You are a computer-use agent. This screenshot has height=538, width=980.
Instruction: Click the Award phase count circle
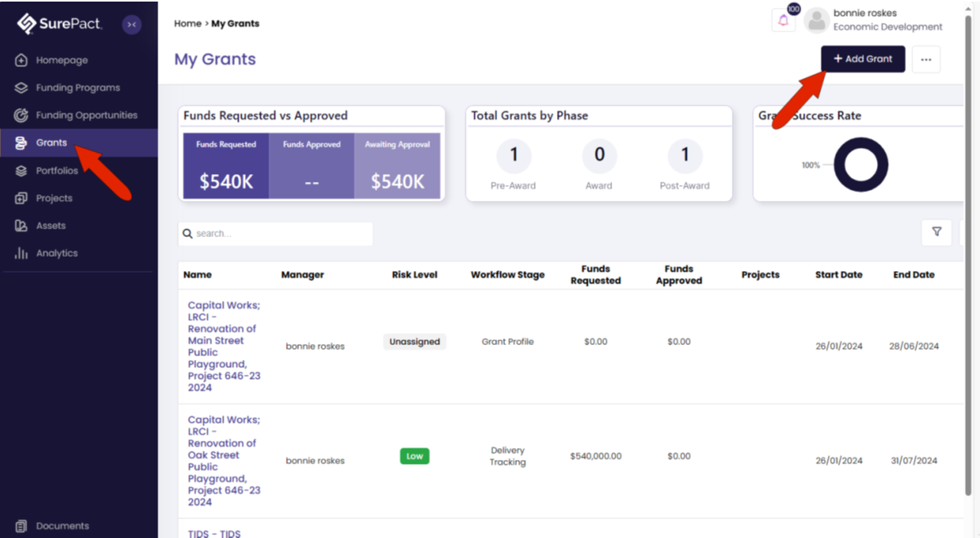(x=599, y=155)
